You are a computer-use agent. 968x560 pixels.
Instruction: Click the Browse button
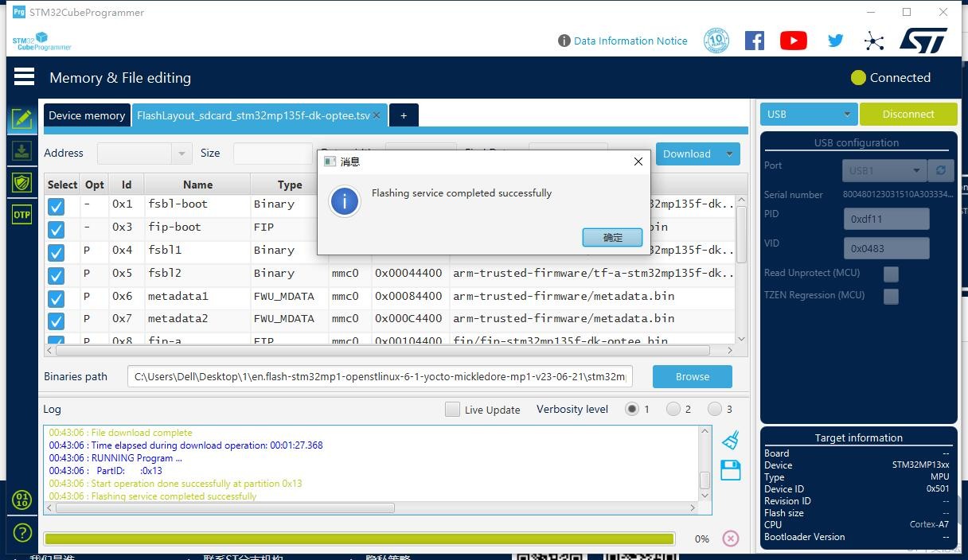[x=693, y=376]
